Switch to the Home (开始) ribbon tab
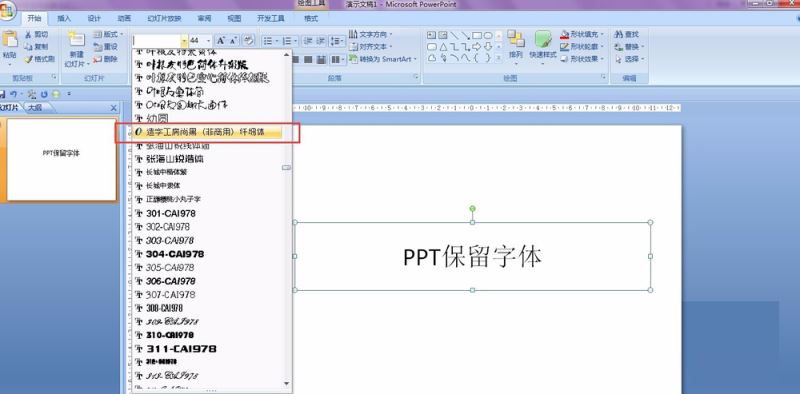The height and width of the screenshot is (394, 800). pos(34,18)
